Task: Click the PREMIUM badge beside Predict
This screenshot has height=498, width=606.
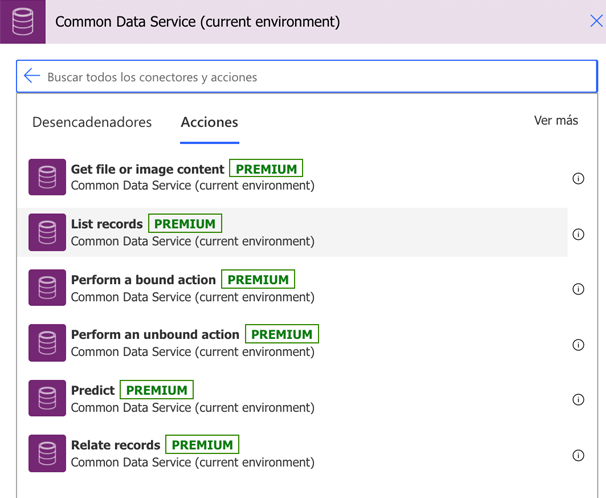Action: tap(157, 389)
